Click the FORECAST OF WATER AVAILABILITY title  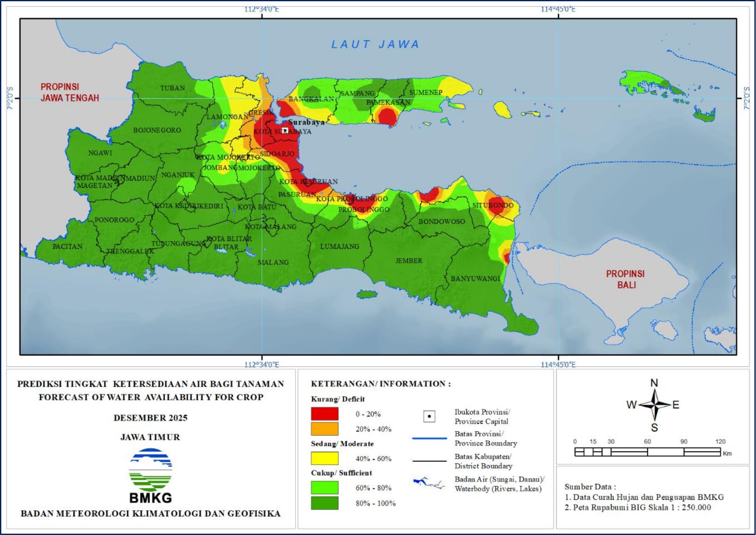click(x=151, y=397)
